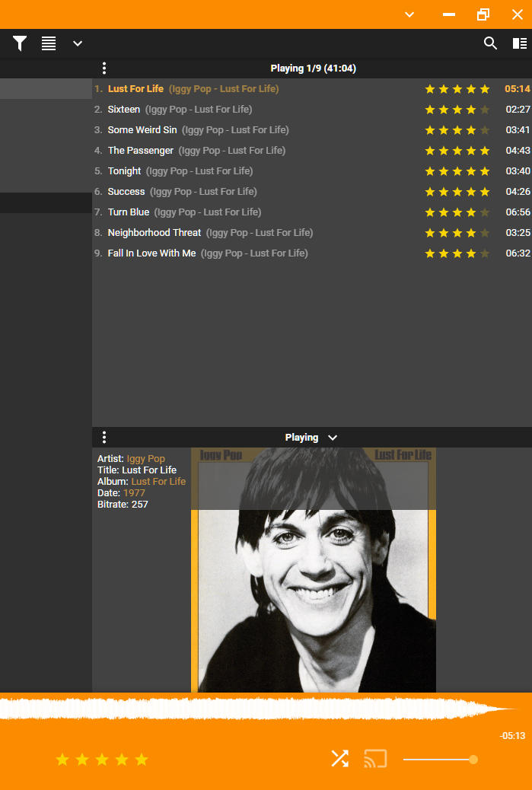Select track The Passenger

tap(312, 151)
